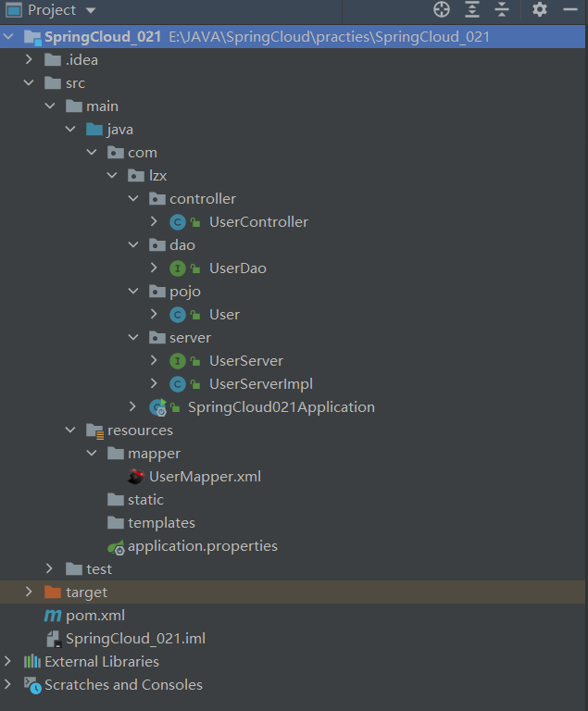Hide the Project tool window via minus icon
Screen dimensions: 588x711
tap(570, 9)
